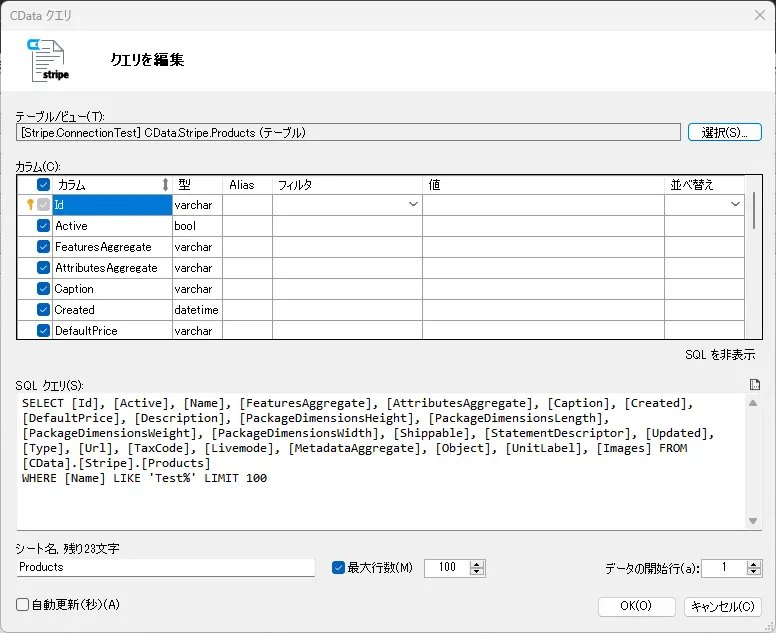The height and width of the screenshot is (633, 776).
Task: Uncheck the Caption column checkbox
Action: [x=44, y=289]
